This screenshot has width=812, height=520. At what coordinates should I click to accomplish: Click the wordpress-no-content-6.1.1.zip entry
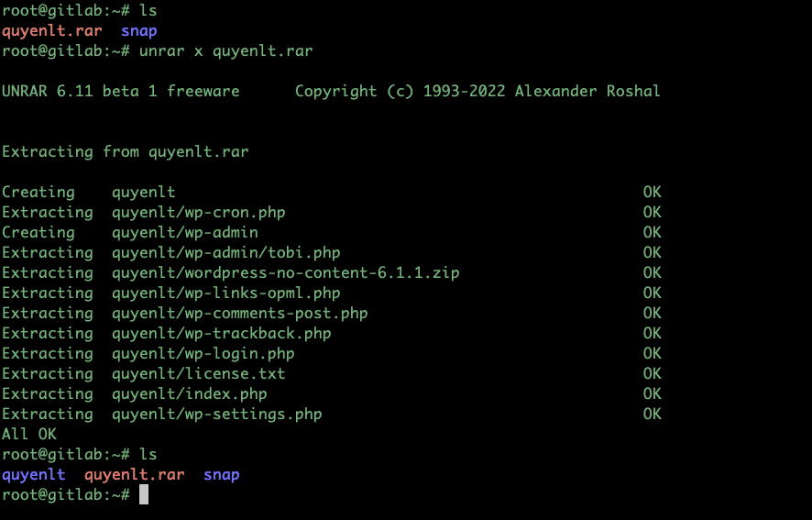click(x=285, y=273)
